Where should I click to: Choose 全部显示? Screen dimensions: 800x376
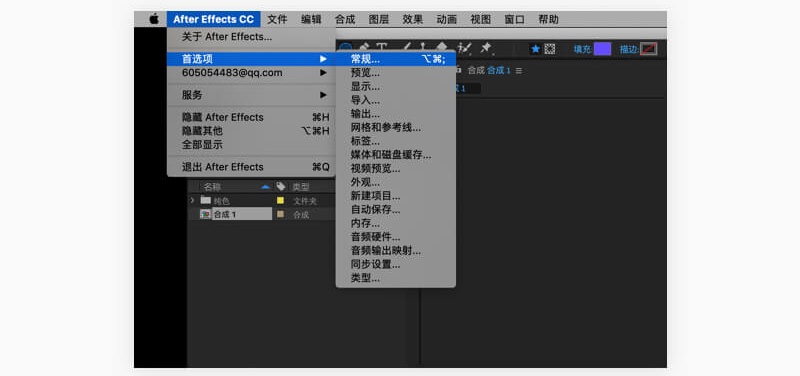[251, 145]
